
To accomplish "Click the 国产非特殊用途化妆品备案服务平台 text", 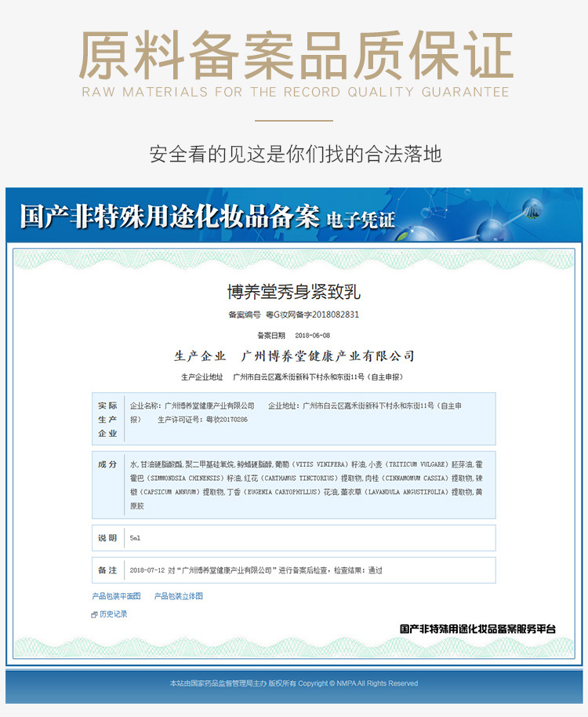I will (477, 628).
